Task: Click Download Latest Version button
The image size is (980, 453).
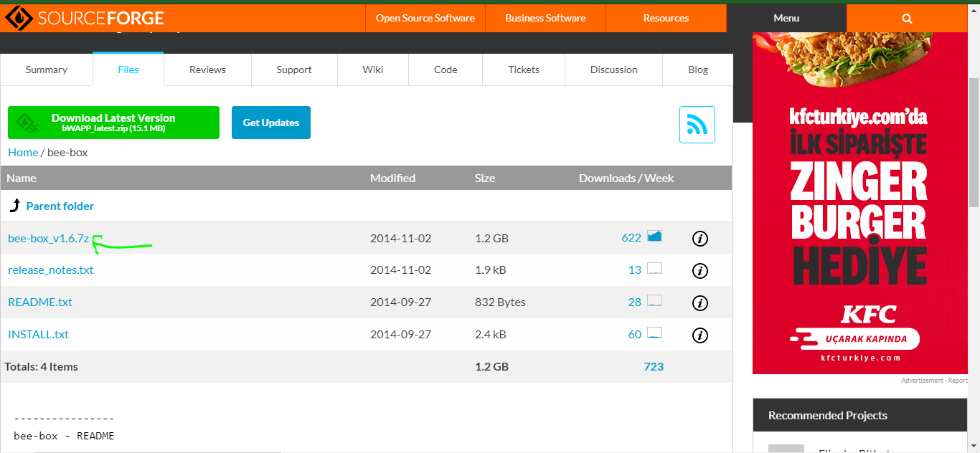Action: click(113, 123)
